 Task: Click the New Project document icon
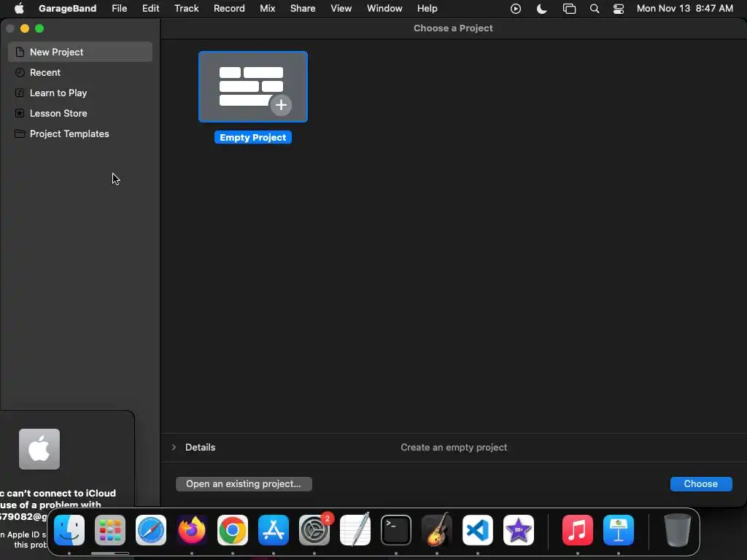(20, 52)
